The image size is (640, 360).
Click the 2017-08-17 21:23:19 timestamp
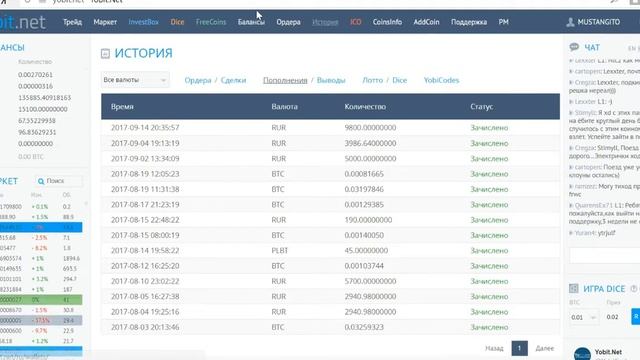145,204
